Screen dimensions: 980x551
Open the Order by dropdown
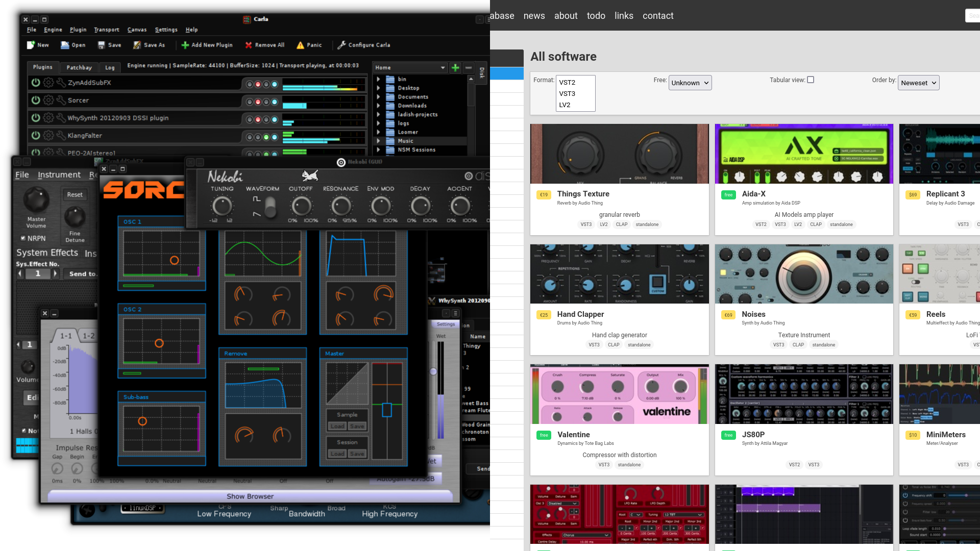tap(919, 83)
